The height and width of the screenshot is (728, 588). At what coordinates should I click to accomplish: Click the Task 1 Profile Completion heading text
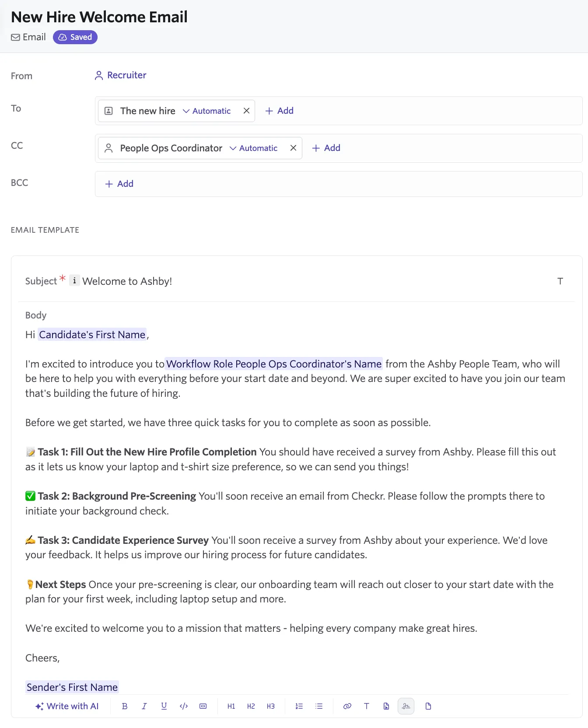click(x=147, y=452)
